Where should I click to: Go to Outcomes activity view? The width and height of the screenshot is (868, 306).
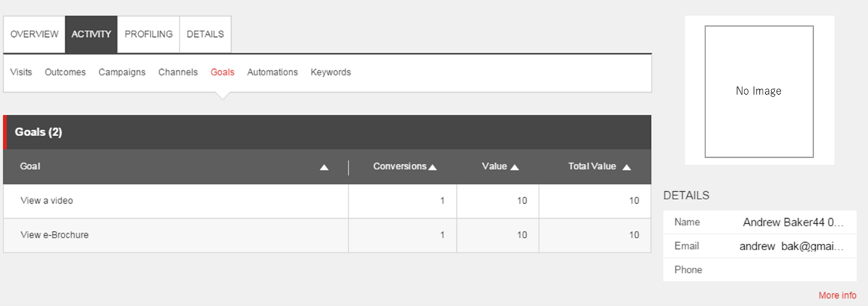point(65,72)
